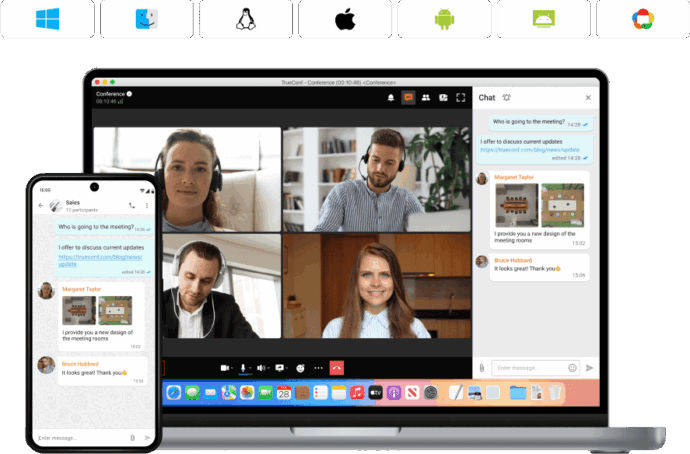Open the emoji picker in chat input
The image size is (690, 454).
click(572, 368)
